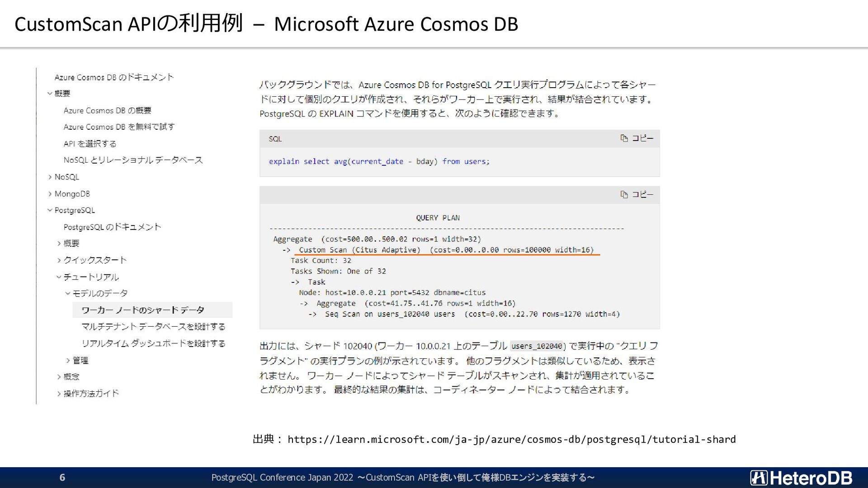This screenshot has width=868, height=488.
Task: Click the learn.microsoft.com source URL
Action: point(512,439)
